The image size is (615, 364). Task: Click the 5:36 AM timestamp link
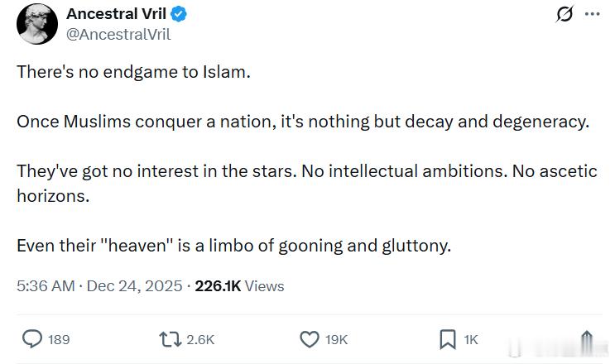(44, 286)
